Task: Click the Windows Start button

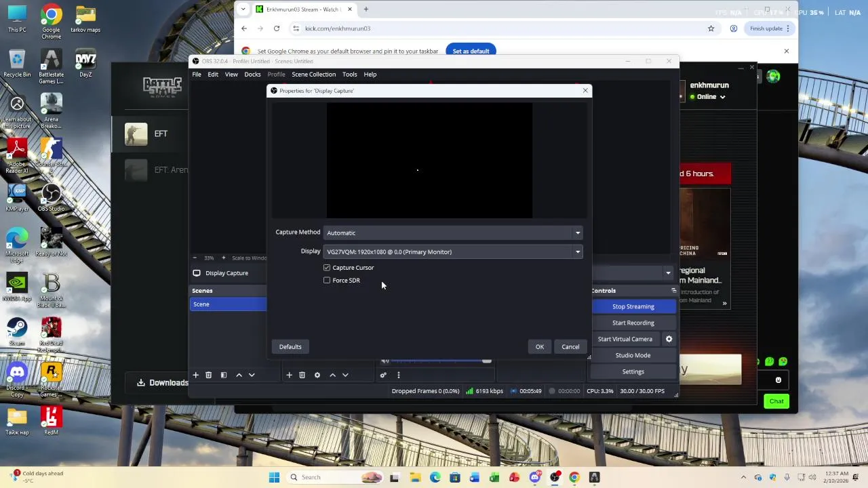Action: [274, 477]
